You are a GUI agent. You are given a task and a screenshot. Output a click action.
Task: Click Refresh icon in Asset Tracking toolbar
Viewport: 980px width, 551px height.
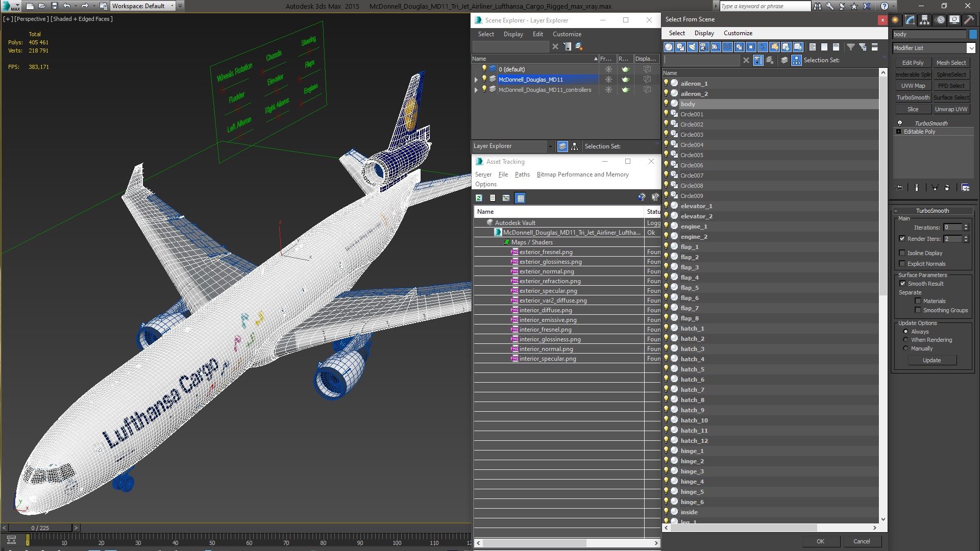pyautogui.click(x=479, y=198)
